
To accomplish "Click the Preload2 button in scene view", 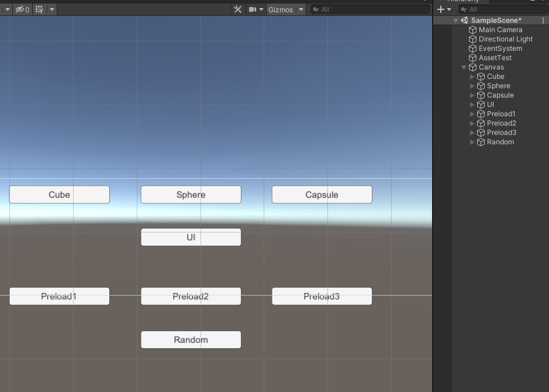I will point(191,296).
